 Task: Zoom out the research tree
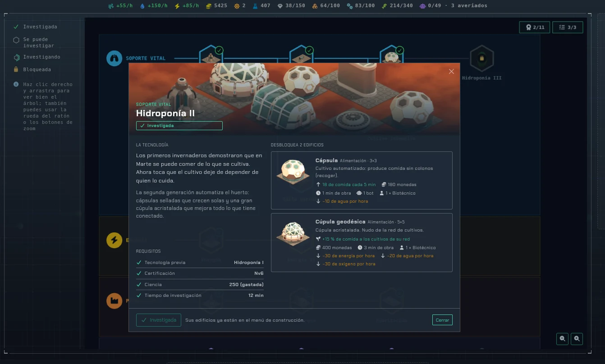click(x=562, y=339)
